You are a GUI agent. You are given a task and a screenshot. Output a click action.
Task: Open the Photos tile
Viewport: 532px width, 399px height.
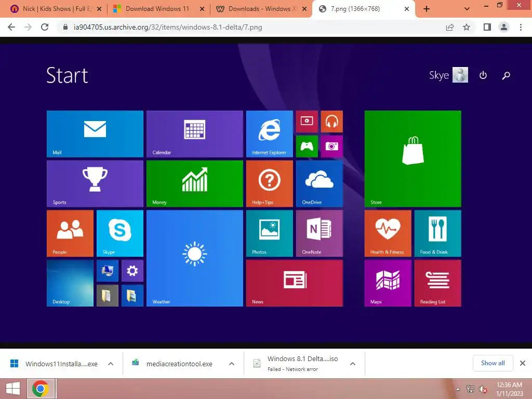270,233
